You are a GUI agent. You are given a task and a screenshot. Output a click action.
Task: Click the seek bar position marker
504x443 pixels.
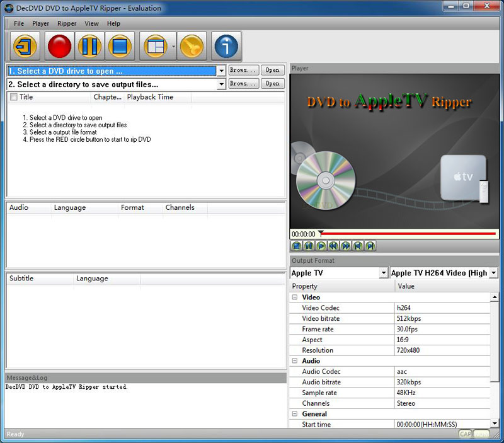[321, 233]
